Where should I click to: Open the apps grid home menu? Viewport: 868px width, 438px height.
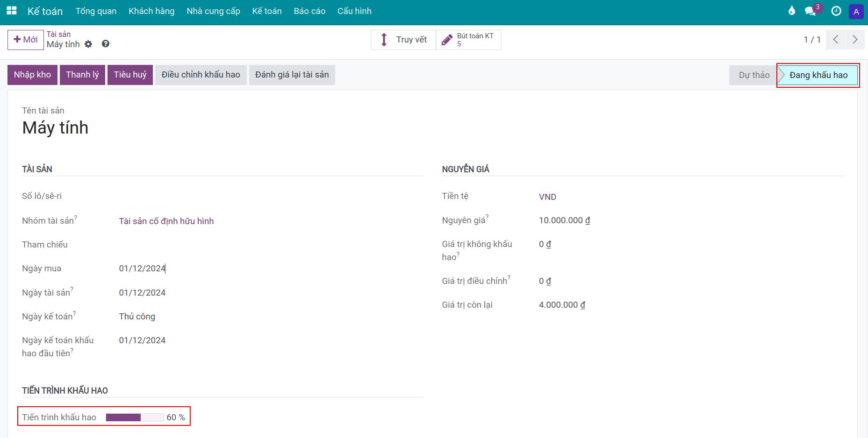pyautogui.click(x=11, y=11)
